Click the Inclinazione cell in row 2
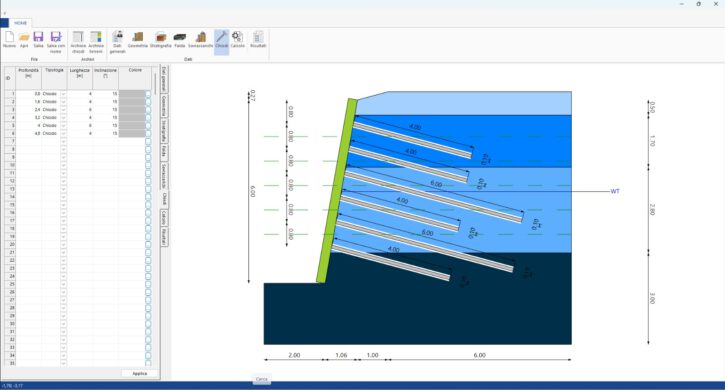 pyautogui.click(x=105, y=102)
